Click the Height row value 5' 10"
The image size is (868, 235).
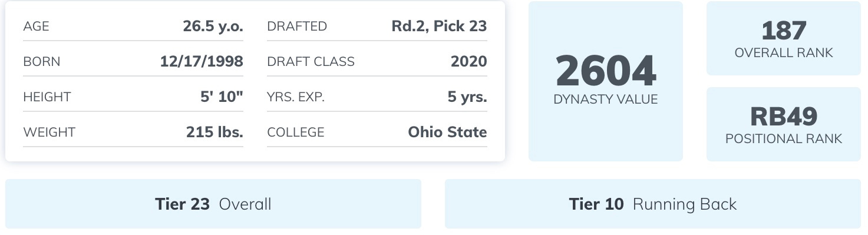tap(222, 97)
